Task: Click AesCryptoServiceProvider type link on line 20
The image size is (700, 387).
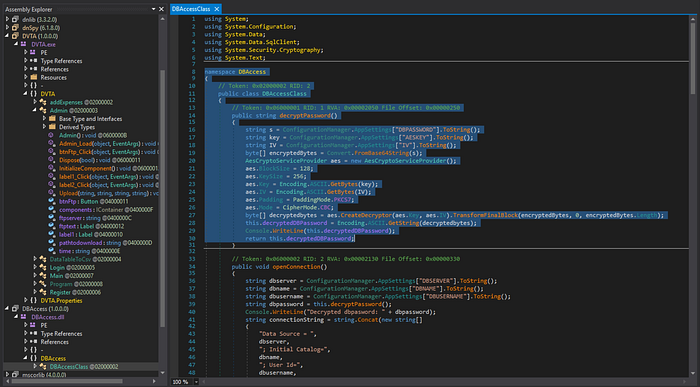Action: point(286,161)
